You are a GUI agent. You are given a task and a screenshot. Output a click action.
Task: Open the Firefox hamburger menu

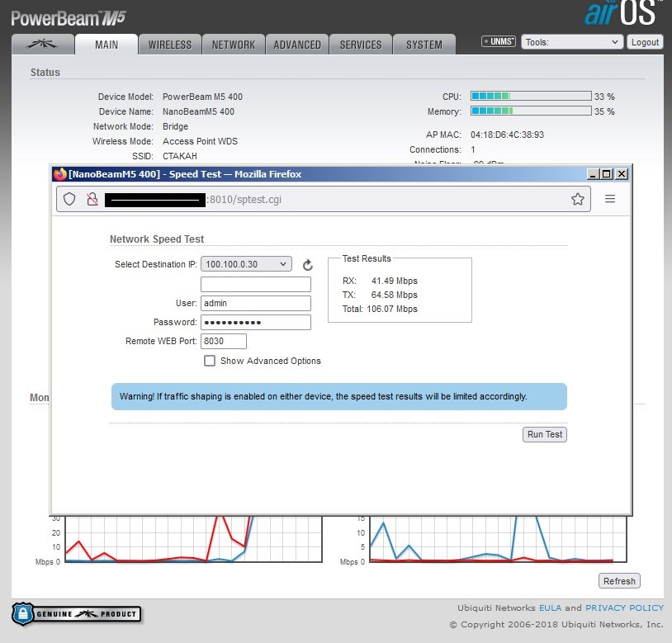(610, 199)
